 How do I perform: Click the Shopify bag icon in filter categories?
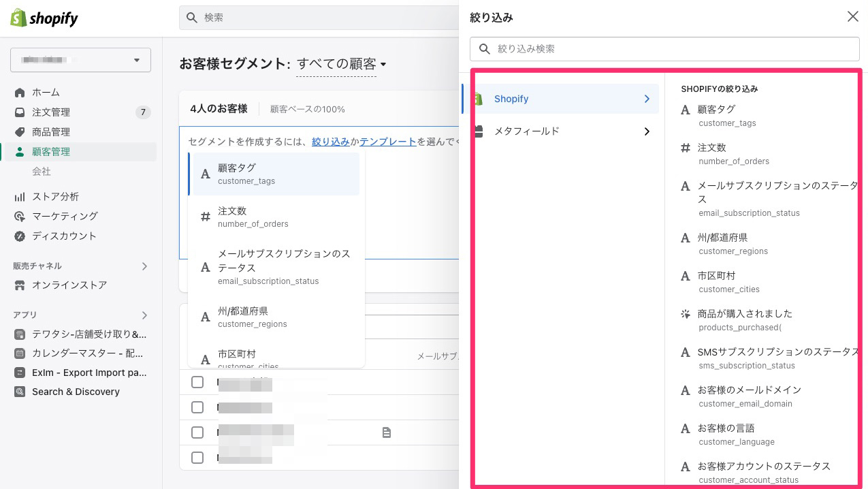tap(479, 99)
